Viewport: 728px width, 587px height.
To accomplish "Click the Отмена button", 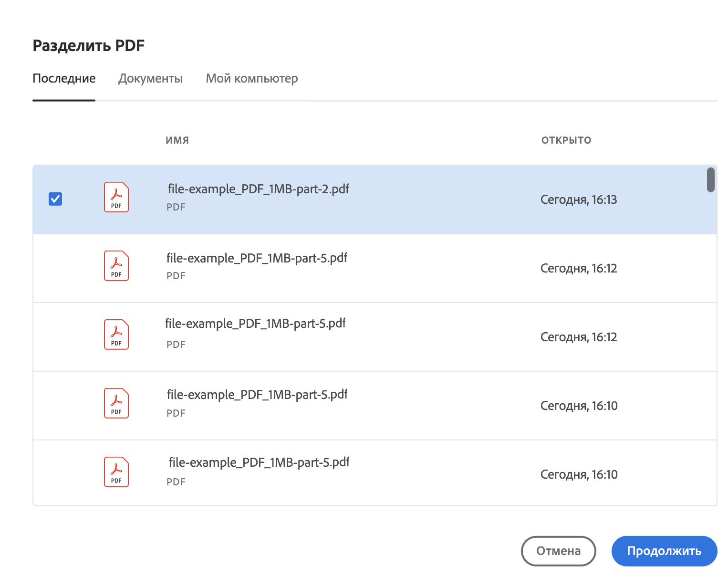I will (x=558, y=551).
